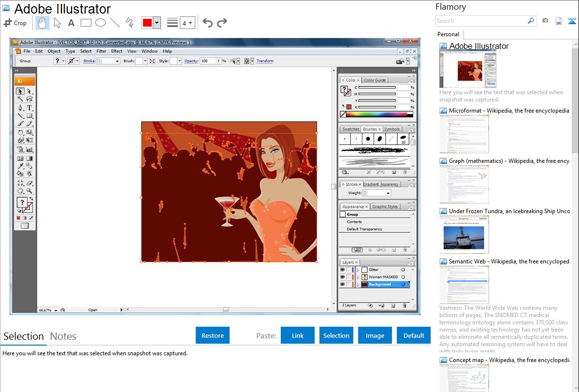The width and height of the screenshot is (579, 392).
Task: Choose the text annotation tool
Action: (x=71, y=23)
